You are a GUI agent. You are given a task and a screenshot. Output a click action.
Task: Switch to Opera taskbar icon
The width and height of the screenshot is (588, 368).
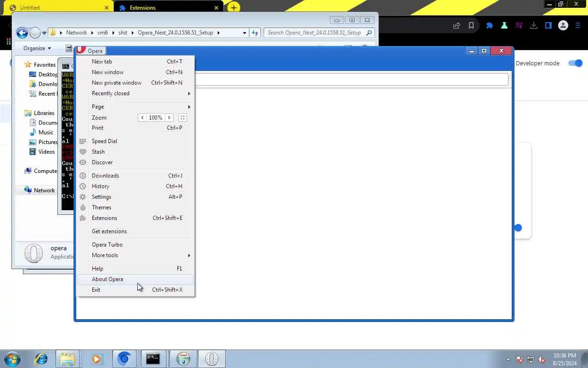click(211, 359)
